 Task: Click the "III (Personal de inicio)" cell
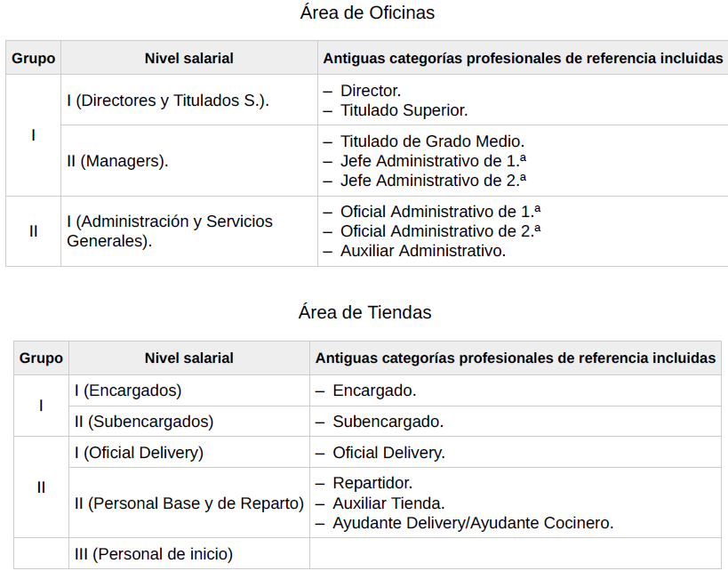pyautogui.click(x=153, y=554)
